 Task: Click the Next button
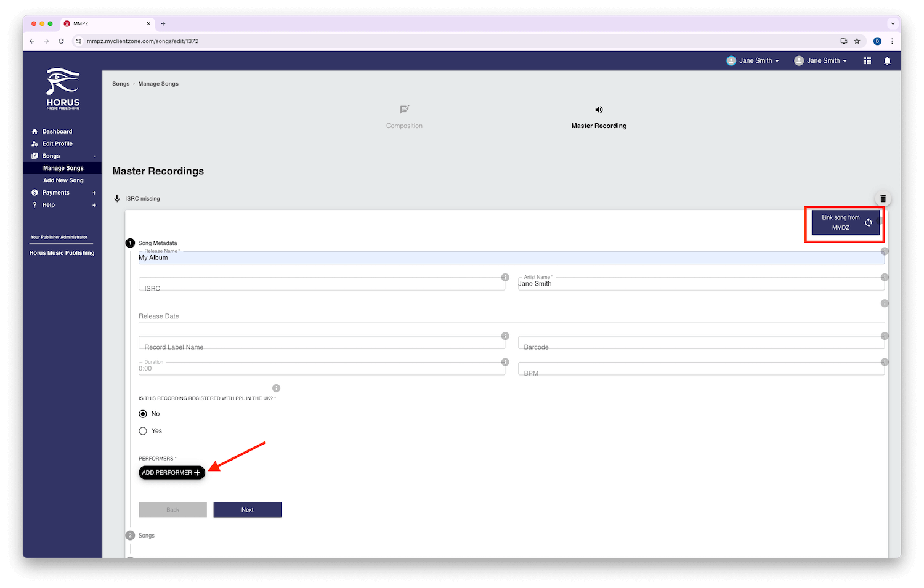(247, 510)
